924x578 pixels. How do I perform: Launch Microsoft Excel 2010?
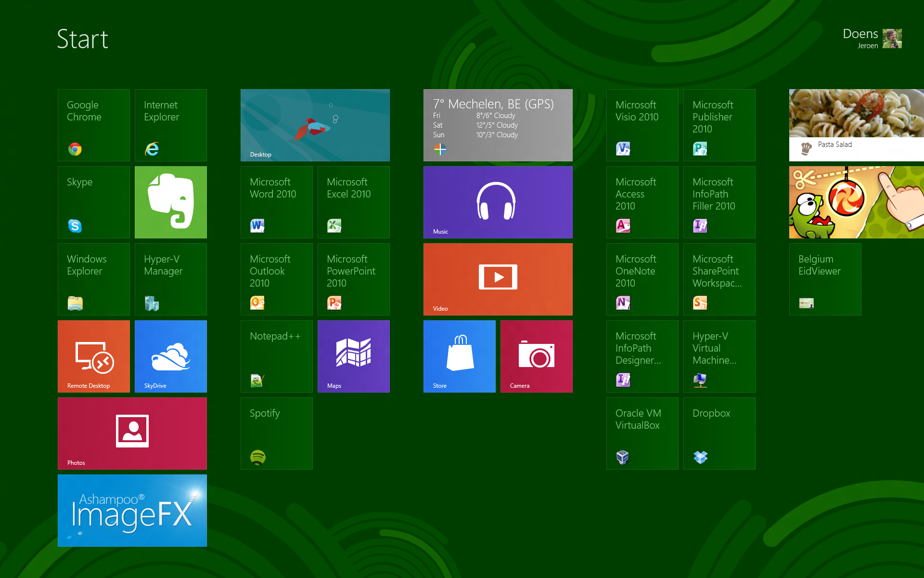click(x=354, y=202)
